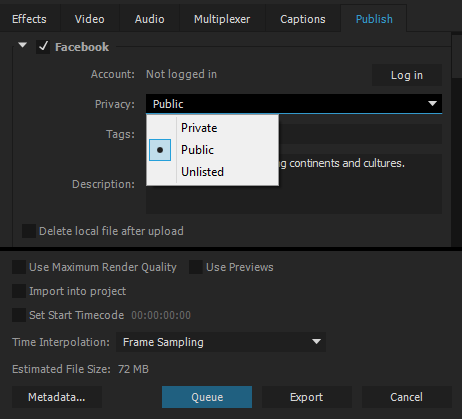Switch to the Multiplexer tab
Viewport: 462px width, 419px height.
pos(222,19)
